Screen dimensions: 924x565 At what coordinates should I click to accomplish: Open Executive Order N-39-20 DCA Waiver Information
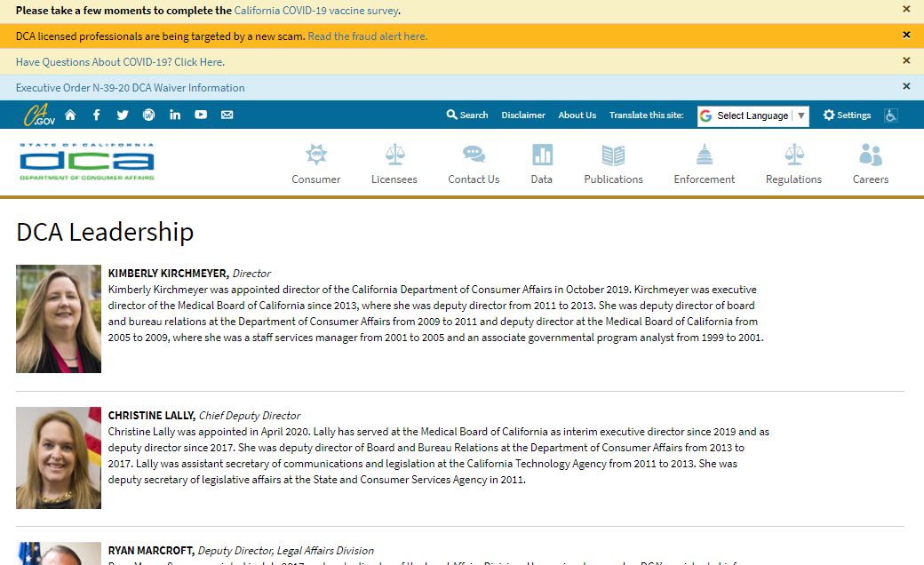(131, 88)
